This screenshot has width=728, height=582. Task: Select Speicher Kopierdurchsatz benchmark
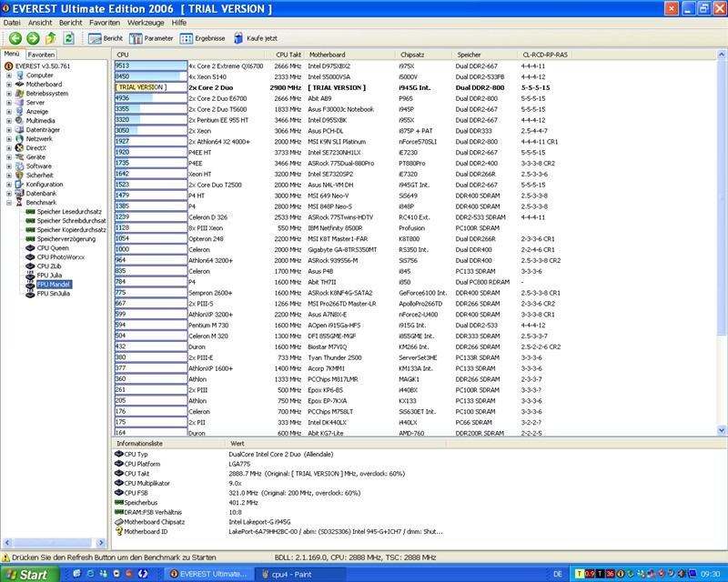(72, 230)
